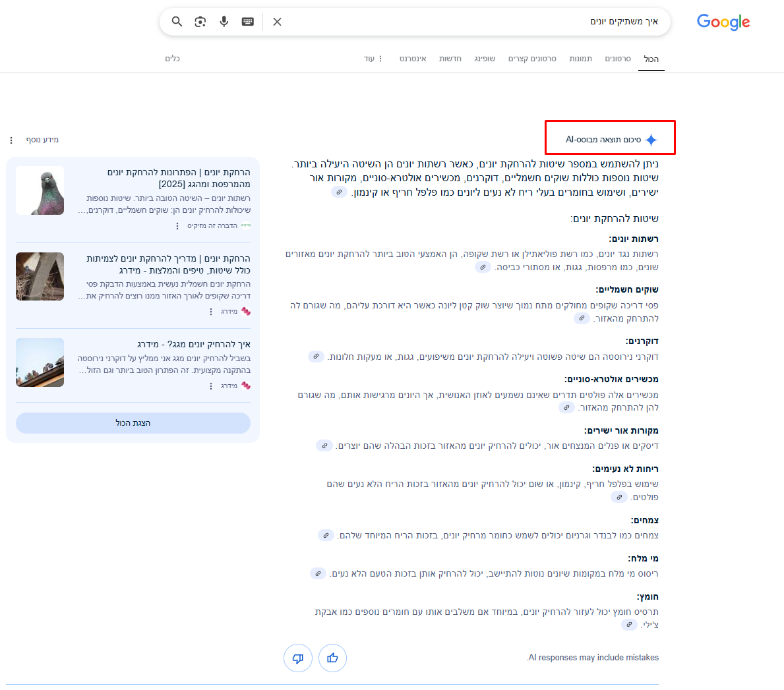The image size is (784, 690).
Task: Open the כלים tools option
Action: [x=173, y=59]
